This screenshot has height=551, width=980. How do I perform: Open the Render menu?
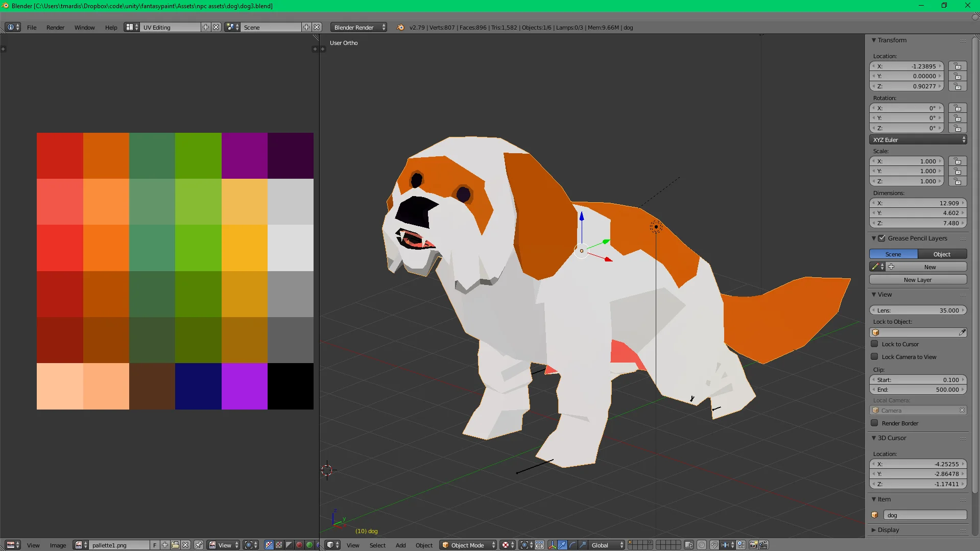click(x=55, y=28)
